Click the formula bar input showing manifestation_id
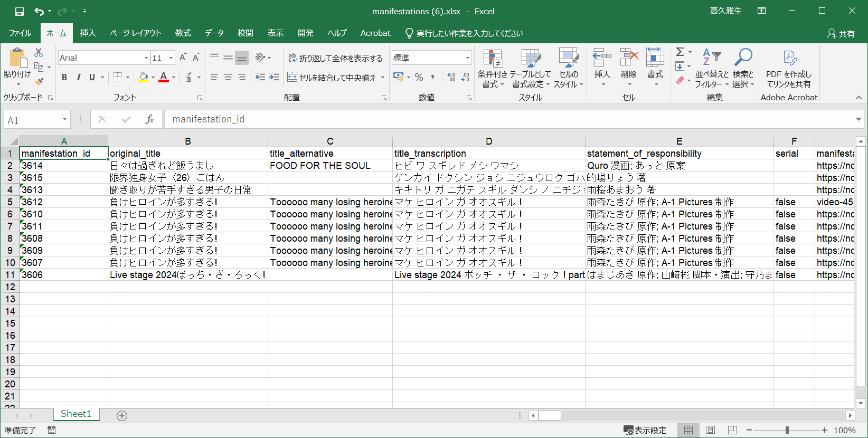868x438 pixels. (x=508, y=119)
